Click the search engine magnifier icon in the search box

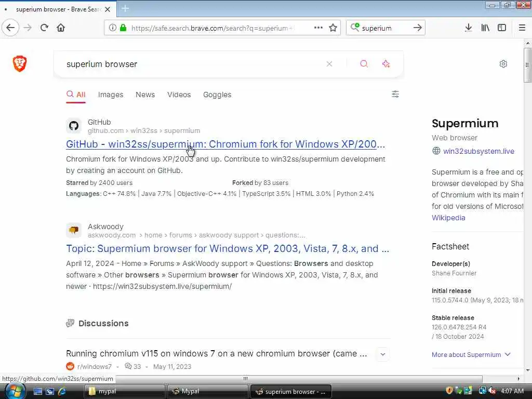tap(354, 27)
